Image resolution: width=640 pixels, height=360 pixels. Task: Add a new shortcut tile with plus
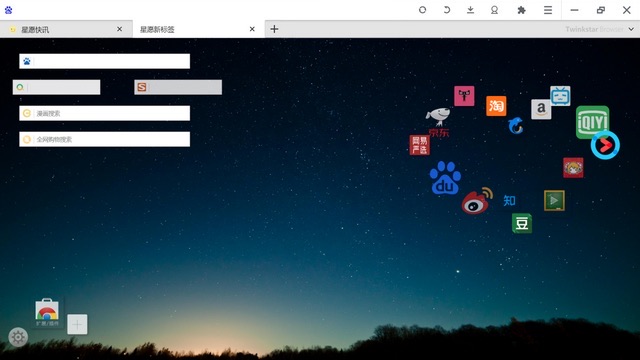pos(77,324)
